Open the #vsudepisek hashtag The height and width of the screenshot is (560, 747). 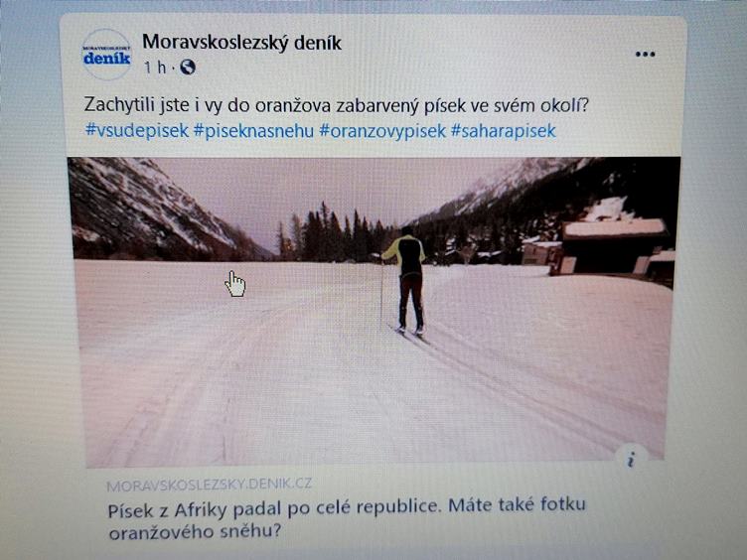tap(137, 130)
